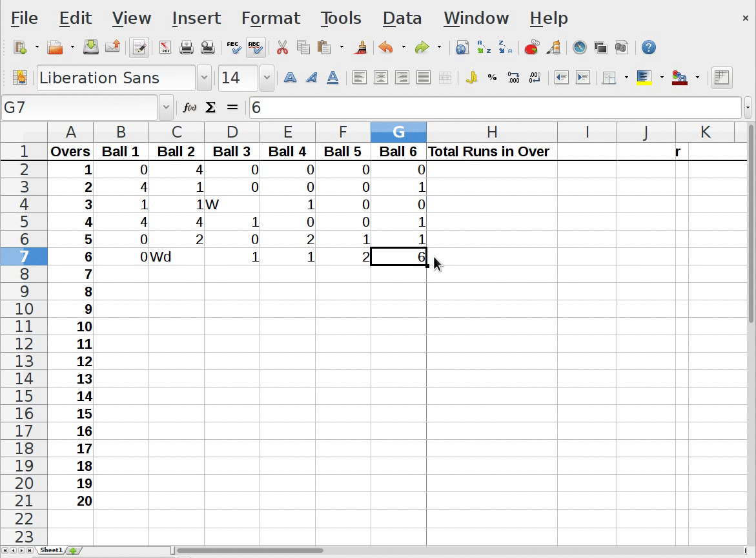Select the Sheet1 tab
Screen dimensions: 756x558
point(51,550)
